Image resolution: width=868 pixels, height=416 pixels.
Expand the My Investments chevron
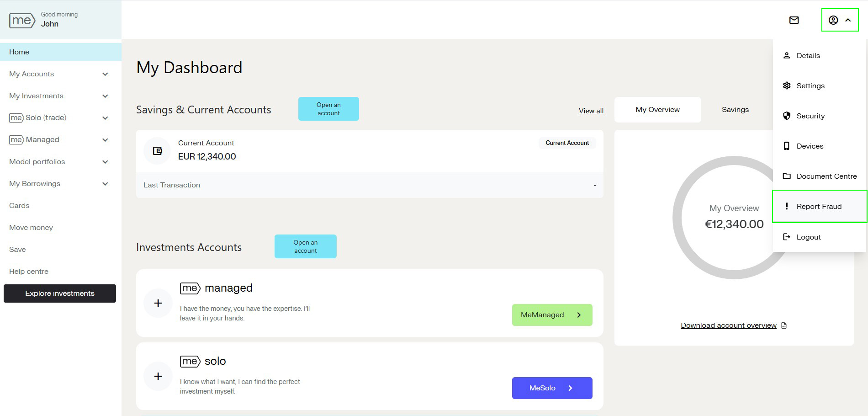tap(105, 96)
